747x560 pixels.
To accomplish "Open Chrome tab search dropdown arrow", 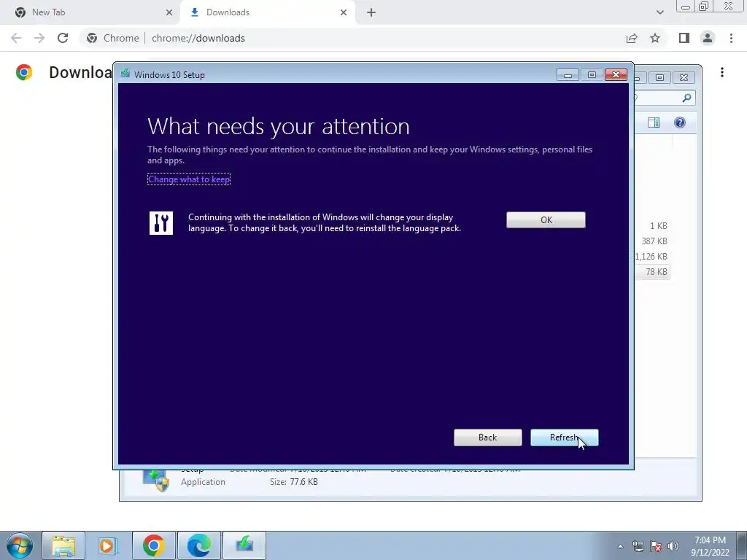I will 659,12.
